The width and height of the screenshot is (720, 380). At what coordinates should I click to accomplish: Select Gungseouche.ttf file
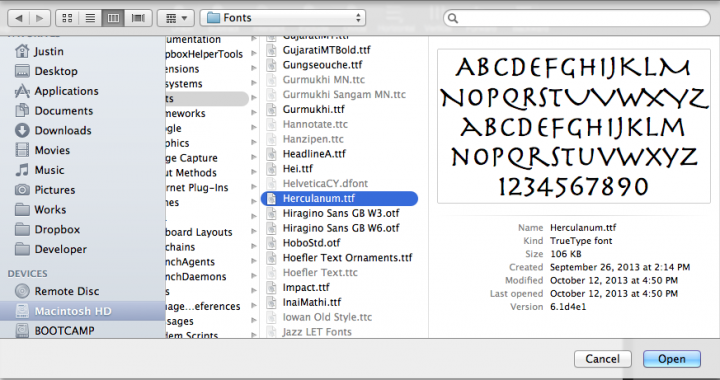322,65
